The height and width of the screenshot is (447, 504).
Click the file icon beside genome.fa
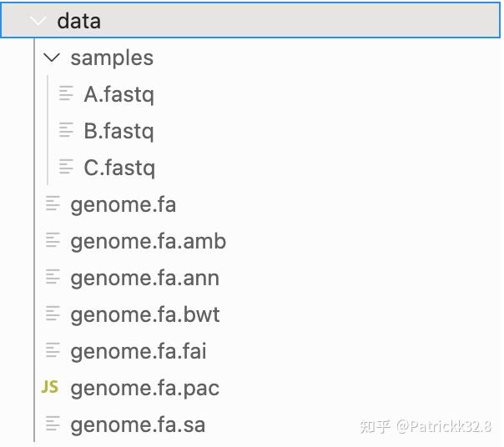pos(53,204)
